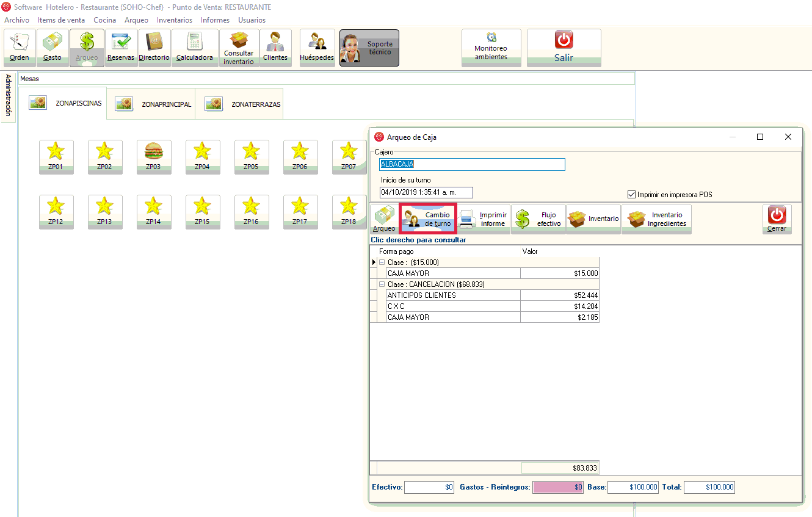
Task: Open the Calculadora tool
Action: 195,47
